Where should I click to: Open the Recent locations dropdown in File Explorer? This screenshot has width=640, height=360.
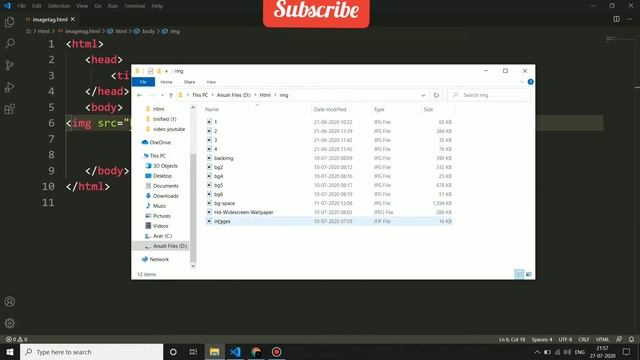(x=162, y=95)
